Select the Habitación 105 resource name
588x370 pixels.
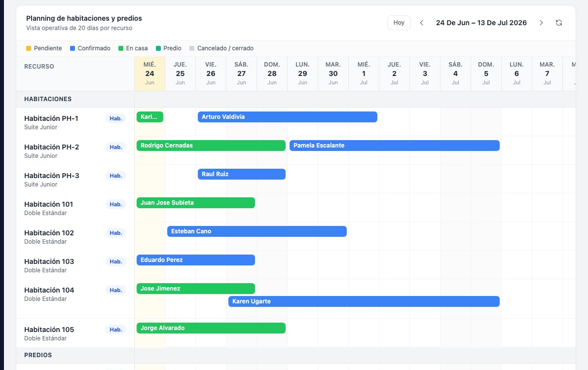[49, 330]
